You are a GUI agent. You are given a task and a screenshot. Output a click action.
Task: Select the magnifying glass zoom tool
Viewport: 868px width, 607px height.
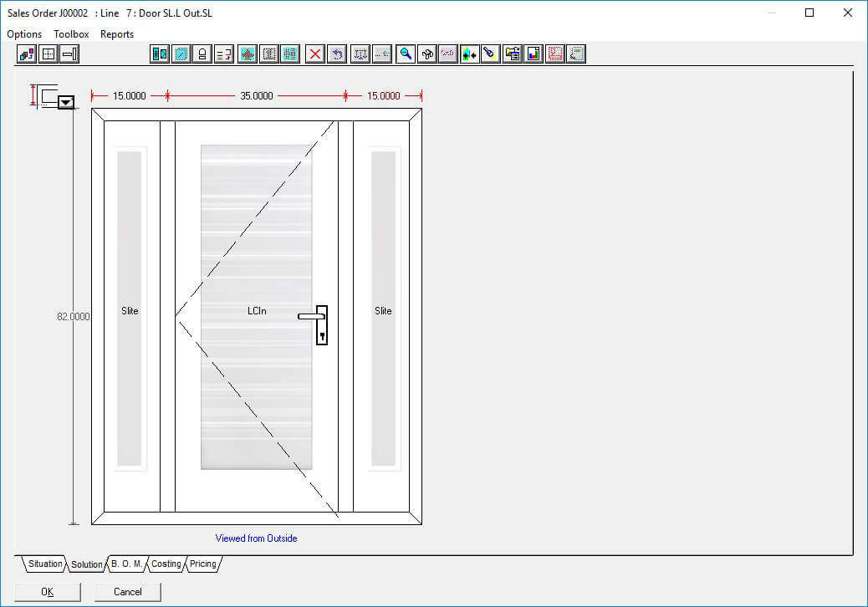pyautogui.click(x=406, y=54)
